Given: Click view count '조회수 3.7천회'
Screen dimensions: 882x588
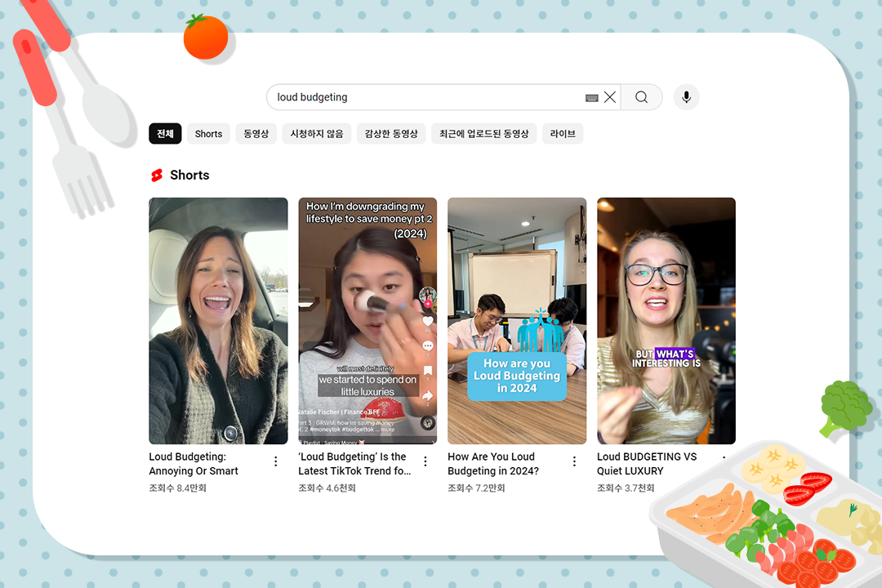Looking at the screenshot, I should click(x=626, y=488).
